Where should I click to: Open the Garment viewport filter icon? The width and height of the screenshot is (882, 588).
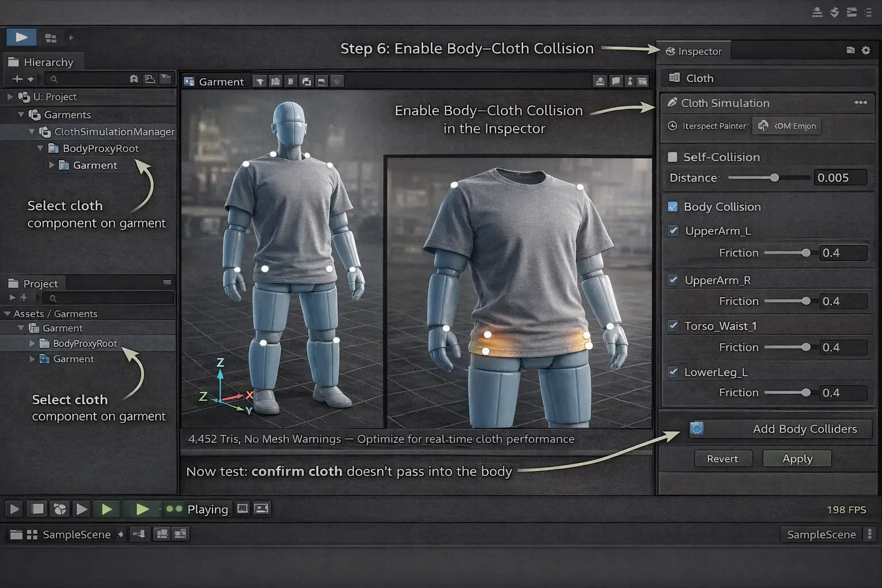tap(259, 82)
